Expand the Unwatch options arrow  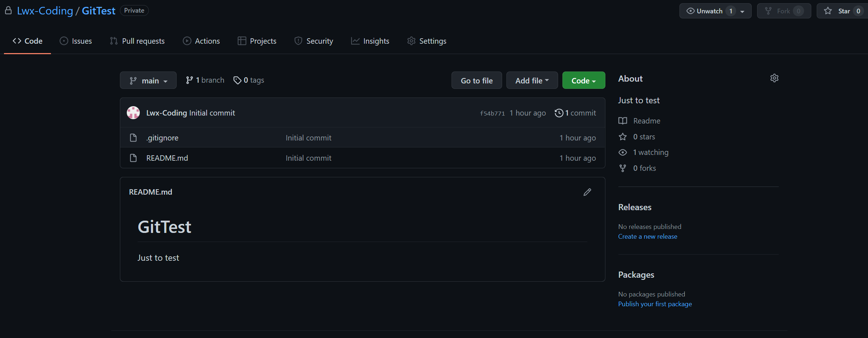[742, 11]
